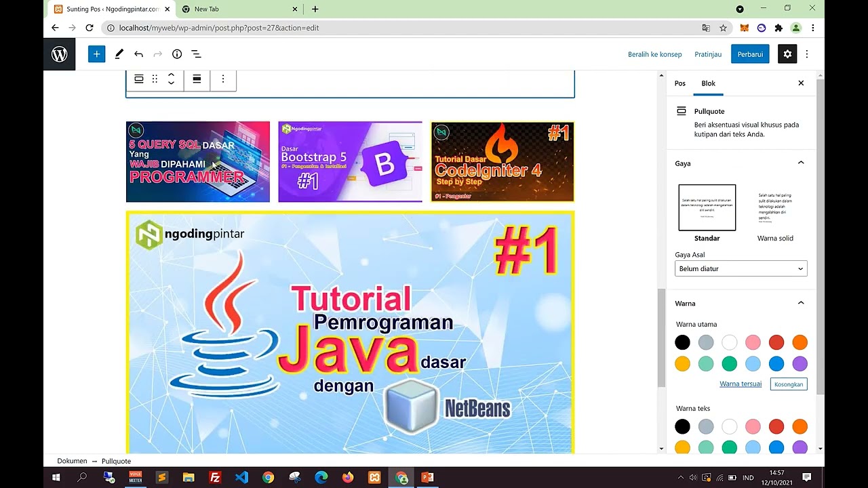Pick the black Warna utama swatch
Screen dimensions: 868x488
click(682, 342)
